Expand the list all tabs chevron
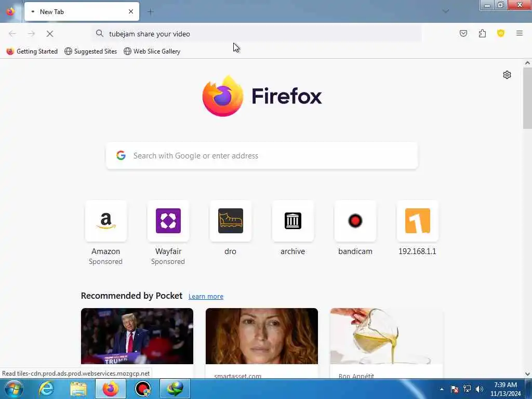Image resolution: width=532 pixels, height=399 pixels. pos(446,11)
